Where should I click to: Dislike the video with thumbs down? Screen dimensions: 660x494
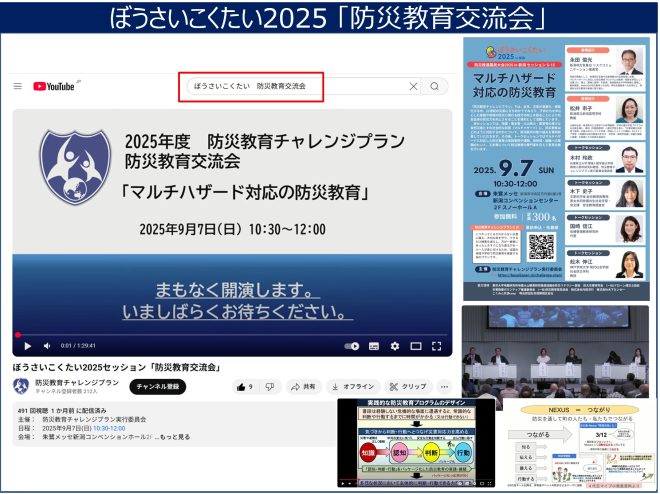click(x=269, y=386)
